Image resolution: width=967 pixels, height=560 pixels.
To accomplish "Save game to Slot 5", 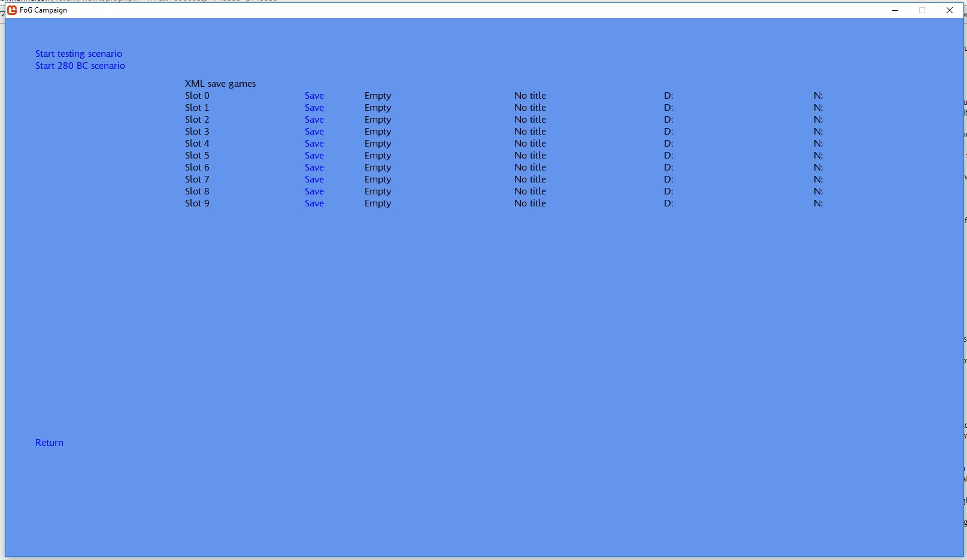I will tap(314, 156).
